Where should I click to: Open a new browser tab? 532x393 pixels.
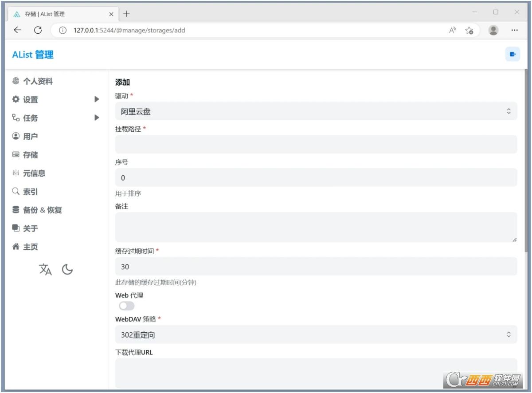click(126, 14)
